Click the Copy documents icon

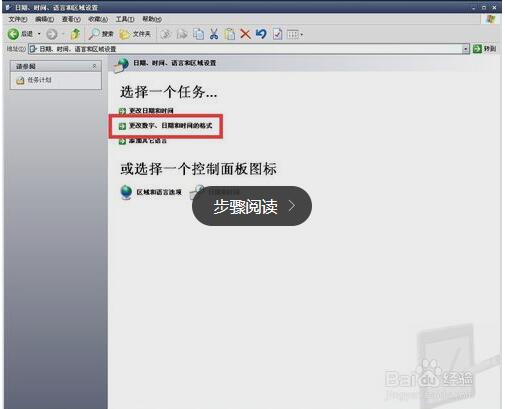pyautogui.click(x=199, y=34)
